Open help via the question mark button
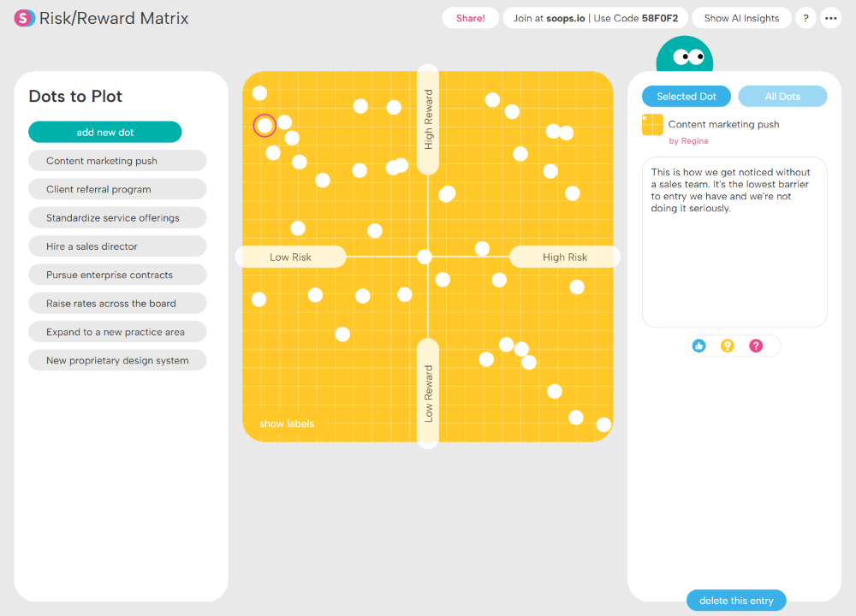 (x=805, y=17)
